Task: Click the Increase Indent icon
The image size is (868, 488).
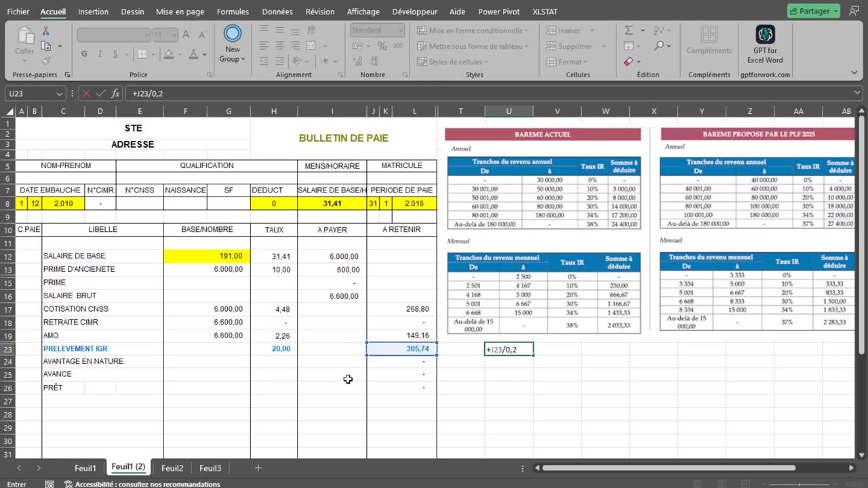Action: (279, 62)
